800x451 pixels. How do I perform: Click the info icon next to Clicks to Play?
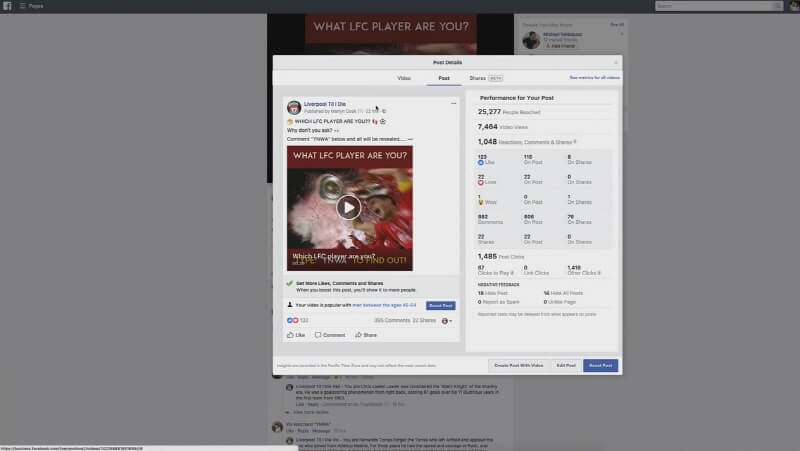(512, 273)
